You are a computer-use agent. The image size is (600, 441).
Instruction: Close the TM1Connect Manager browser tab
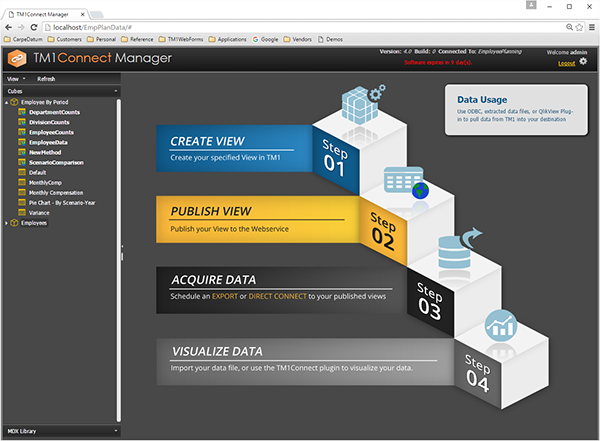83,14
